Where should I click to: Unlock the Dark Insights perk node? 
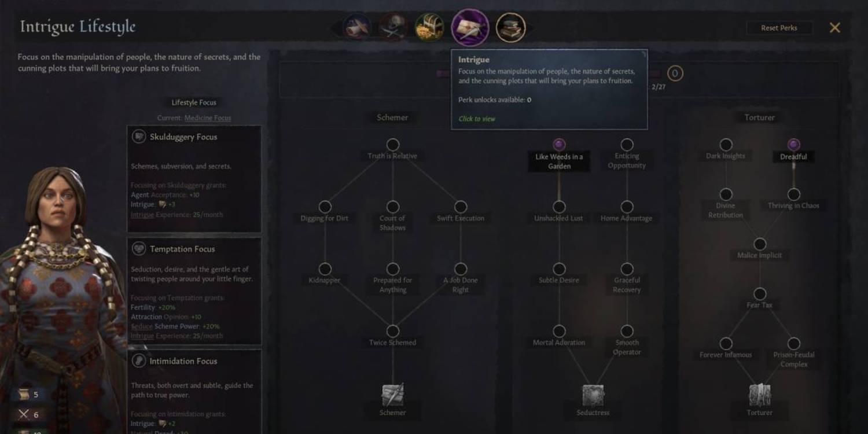pos(726,144)
